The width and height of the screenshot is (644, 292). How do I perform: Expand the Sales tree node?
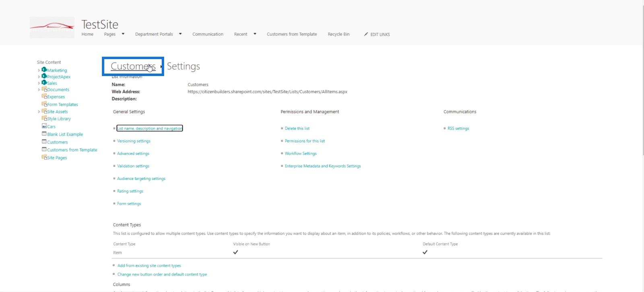pos(39,83)
